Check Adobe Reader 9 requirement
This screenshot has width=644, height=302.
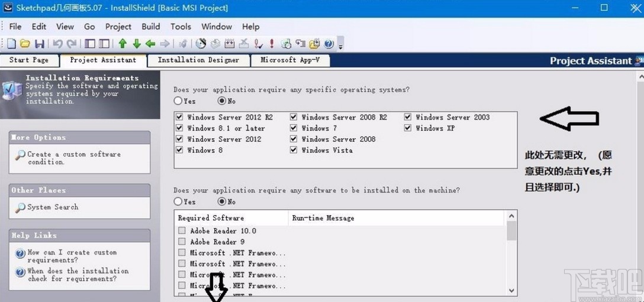182,242
